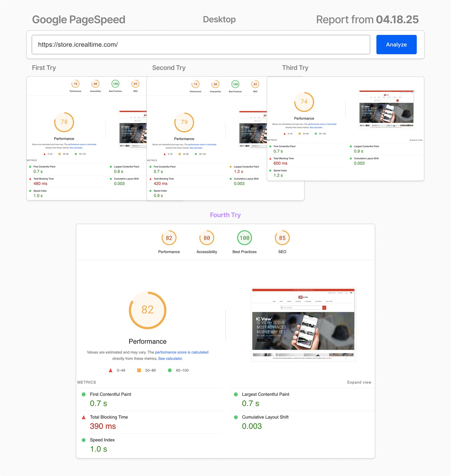The width and height of the screenshot is (451, 476).
Task: Click the Third Try Performance gauge showing 74
Action: (304, 102)
